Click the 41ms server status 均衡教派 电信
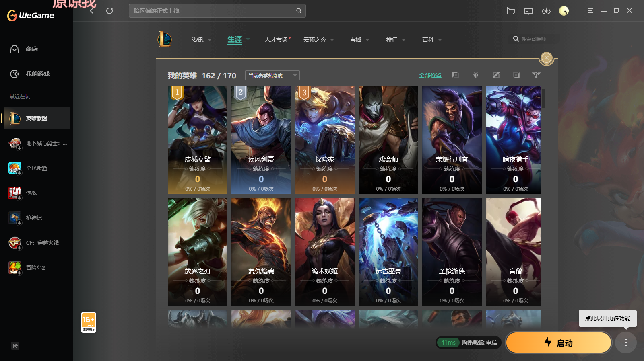Image resolution: width=644 pixels, height=361 pixels. 469,343
